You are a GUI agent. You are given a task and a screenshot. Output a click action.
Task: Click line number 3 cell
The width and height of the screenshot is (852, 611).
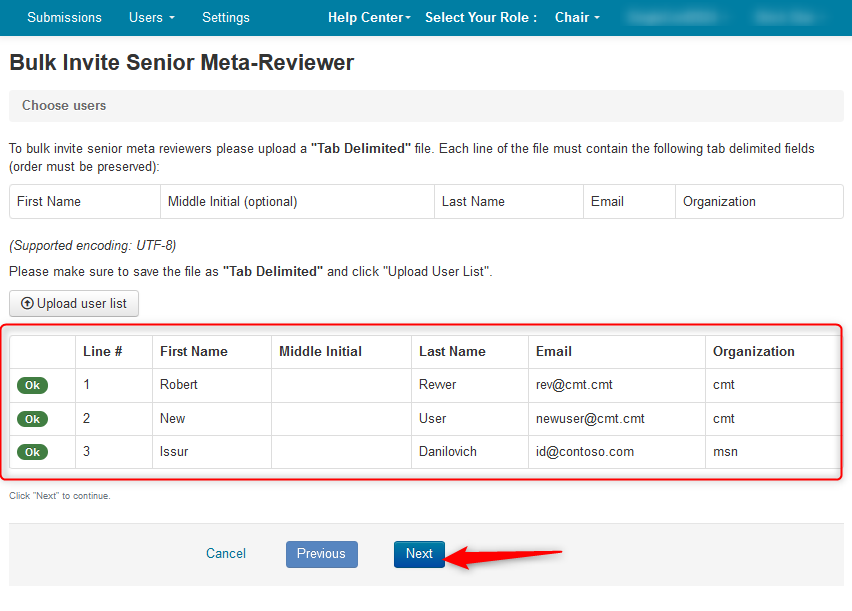coord(114,452)
